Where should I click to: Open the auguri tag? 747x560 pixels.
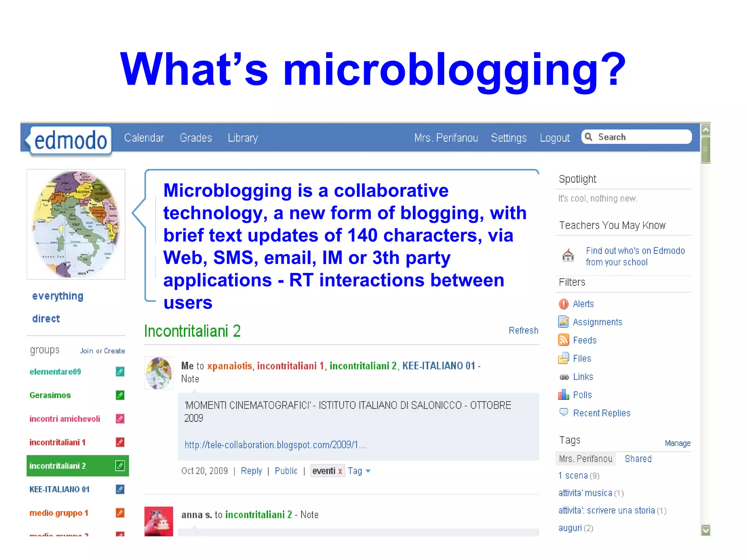point(570,528)
